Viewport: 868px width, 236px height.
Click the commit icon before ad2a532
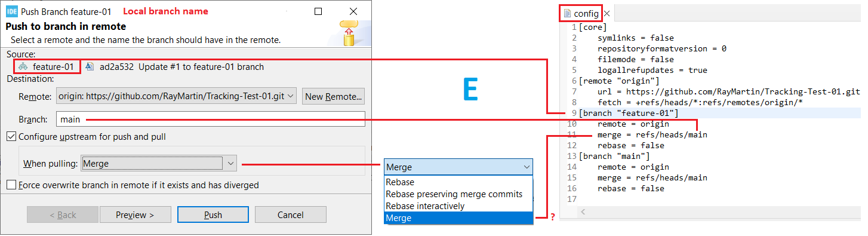tap(90, 67)
